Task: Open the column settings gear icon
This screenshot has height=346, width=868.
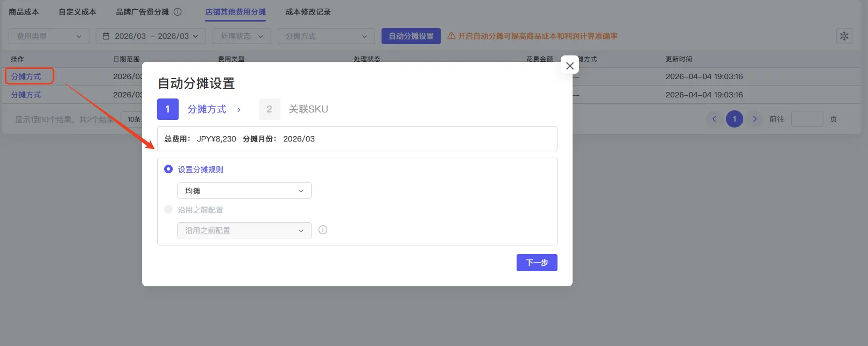Action: pyautogui.click(x=844, y=36)
